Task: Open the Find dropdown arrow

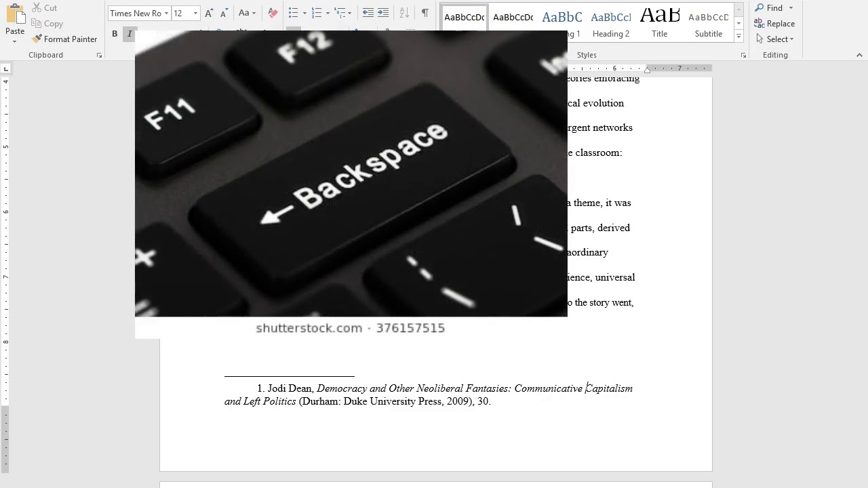Action: point(791,7)
